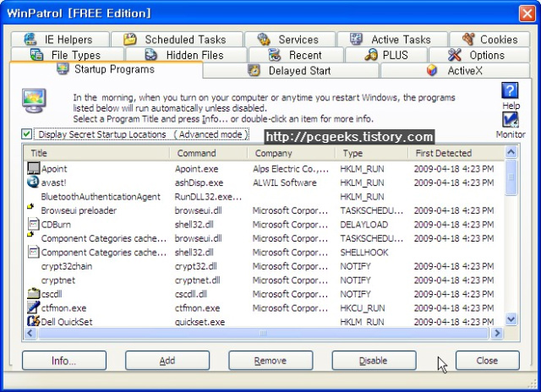Click the DELAYLOAD type cell
541x392 pixels.
364,225
